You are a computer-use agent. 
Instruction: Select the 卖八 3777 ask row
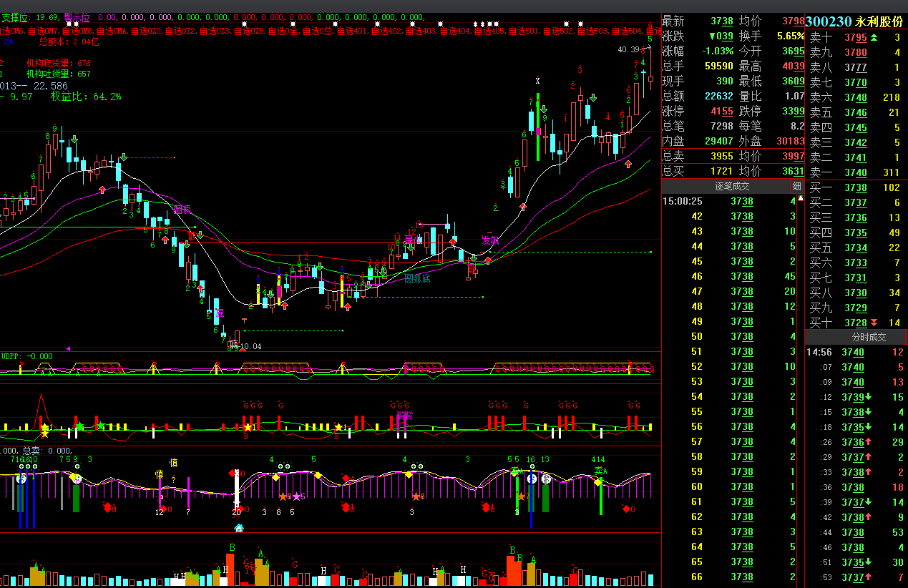(856, 67)
